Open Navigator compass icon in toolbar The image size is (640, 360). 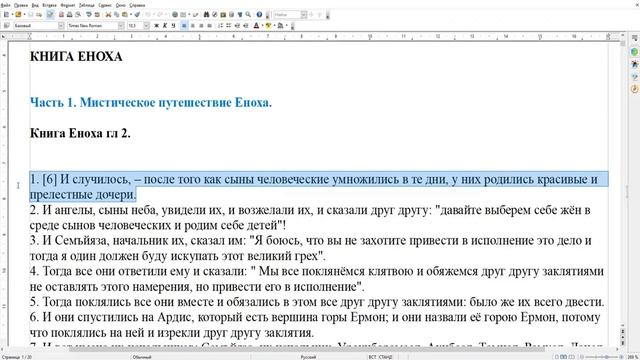click(215, 15)
